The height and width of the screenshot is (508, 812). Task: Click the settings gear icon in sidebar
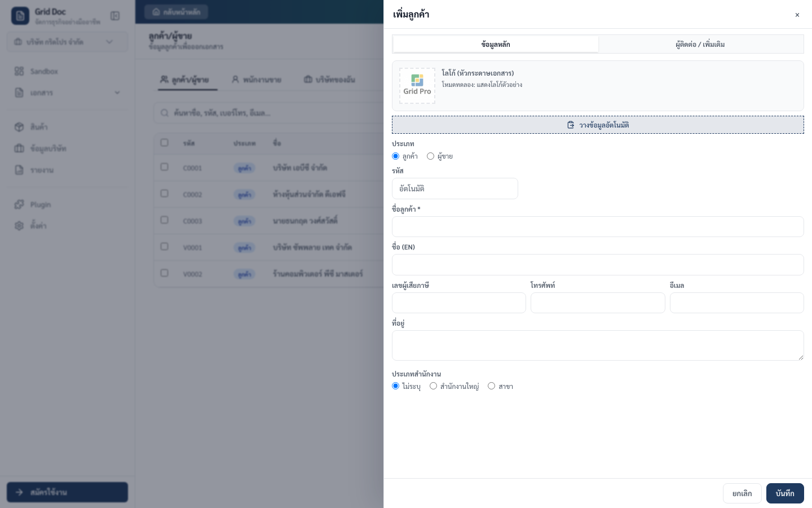pyautogui.click(x=19, y=226)
